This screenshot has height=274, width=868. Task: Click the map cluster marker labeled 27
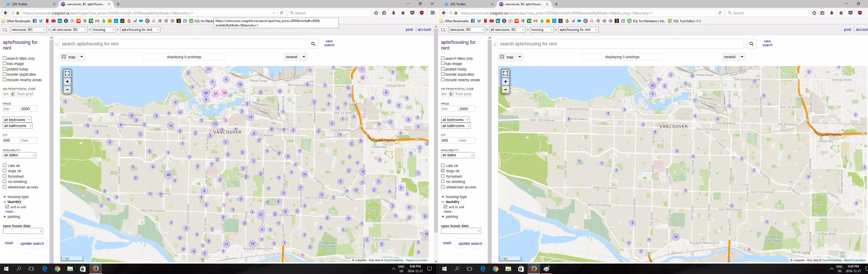tap(261, 214)
